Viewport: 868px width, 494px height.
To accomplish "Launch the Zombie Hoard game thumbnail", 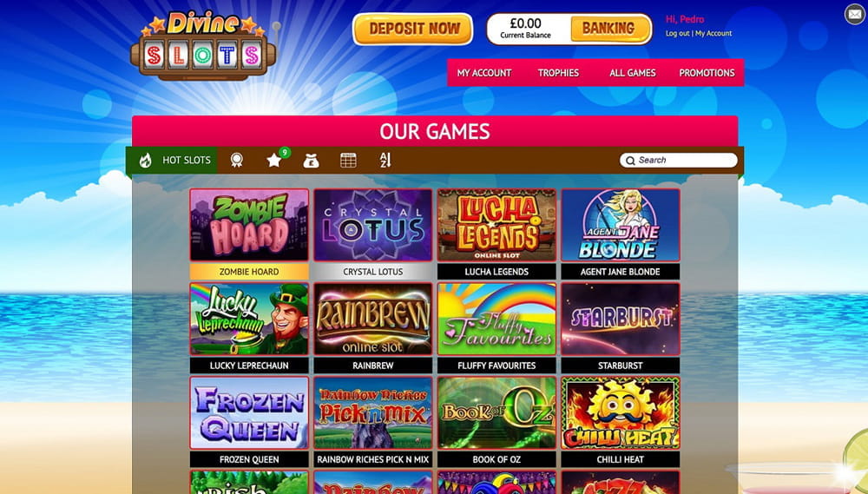I will tap(249, 225).
